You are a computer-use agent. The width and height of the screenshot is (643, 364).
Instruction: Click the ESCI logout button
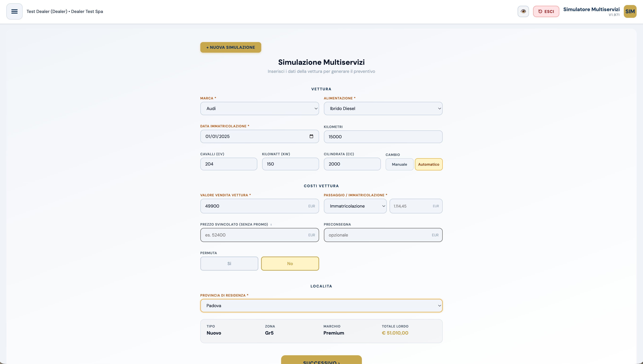click(546, 11)
